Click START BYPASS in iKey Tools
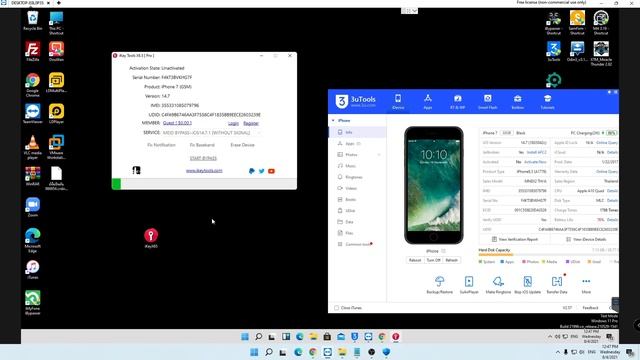The height and width of the screenshot is (360, 640). click(203, 158)
